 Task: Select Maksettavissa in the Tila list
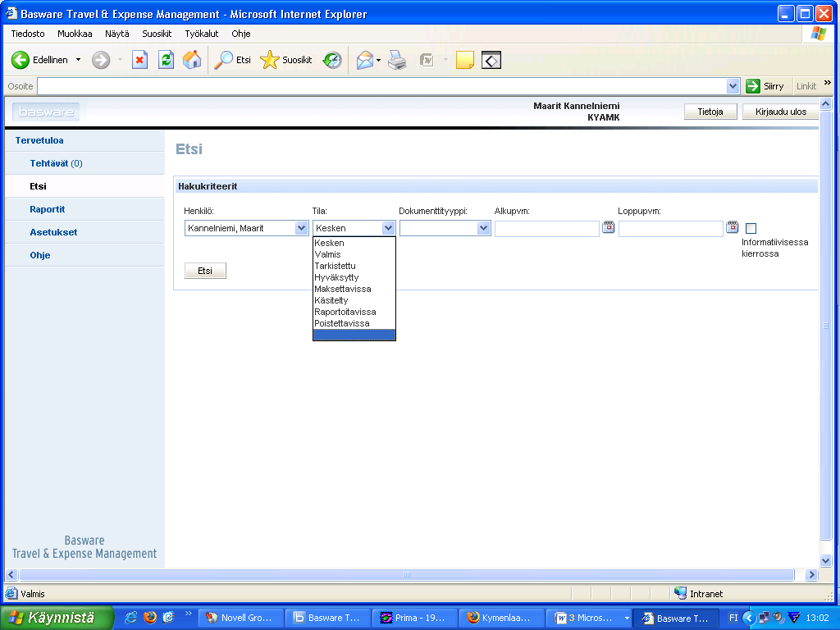pyautogui.click(x=354, y=289)
